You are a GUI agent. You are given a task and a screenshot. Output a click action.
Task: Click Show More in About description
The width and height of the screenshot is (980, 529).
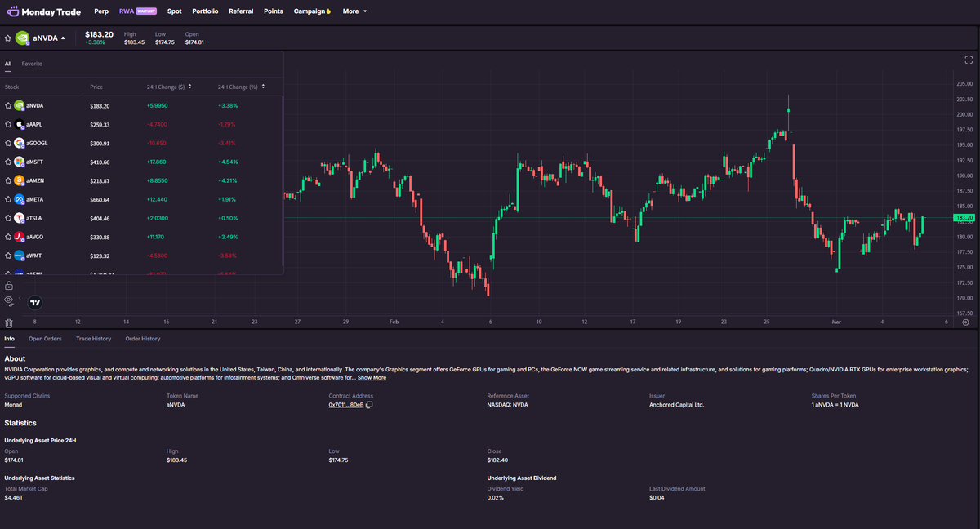tap(372, 378)
